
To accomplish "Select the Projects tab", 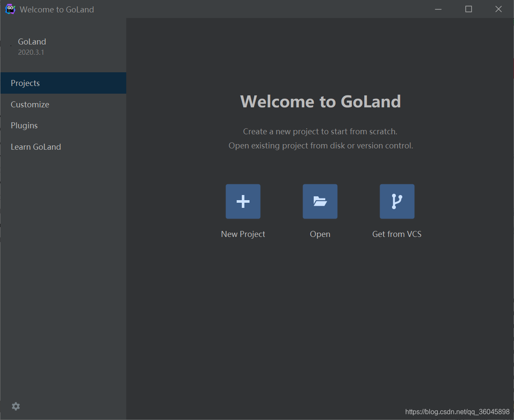I will (x=63, y=83).
